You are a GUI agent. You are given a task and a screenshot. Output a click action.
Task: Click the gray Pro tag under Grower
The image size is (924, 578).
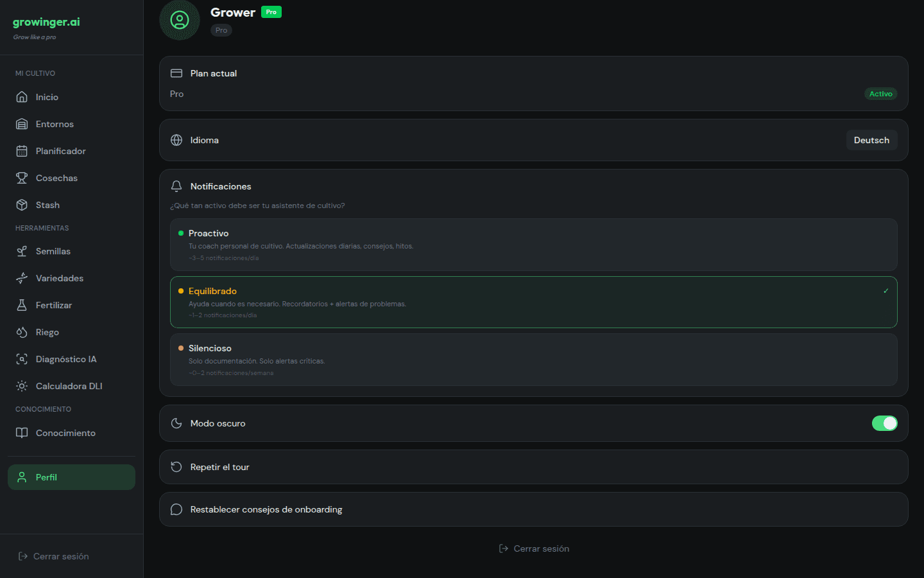(221, 30)
